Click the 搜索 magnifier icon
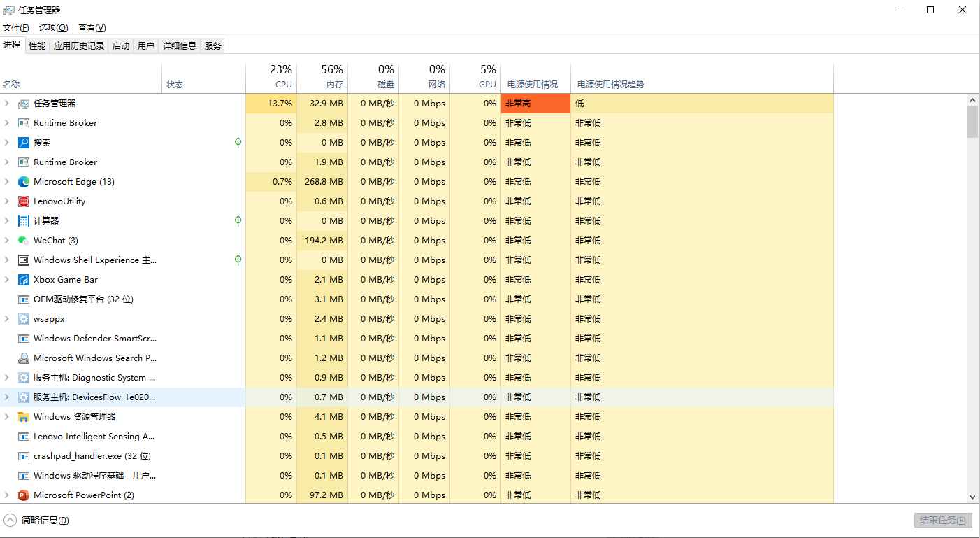This screenshot has width=980, height=538. point(24,143)
